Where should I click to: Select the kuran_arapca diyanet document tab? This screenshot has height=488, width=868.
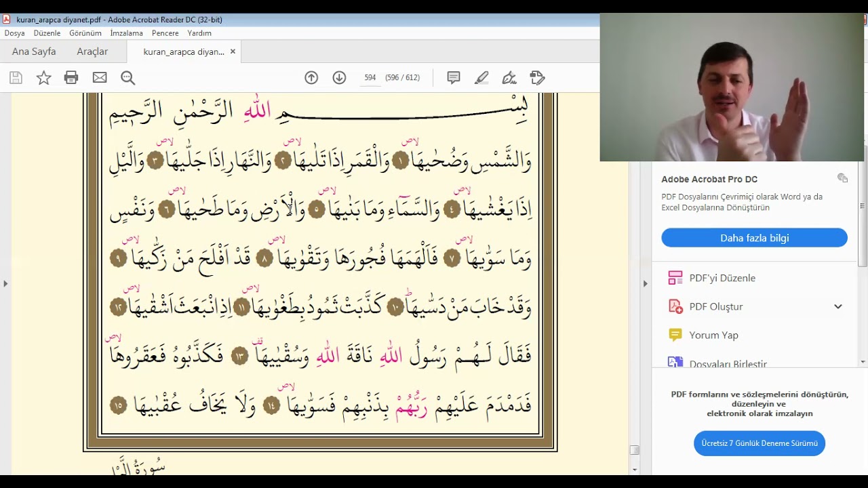click(184, 52)
